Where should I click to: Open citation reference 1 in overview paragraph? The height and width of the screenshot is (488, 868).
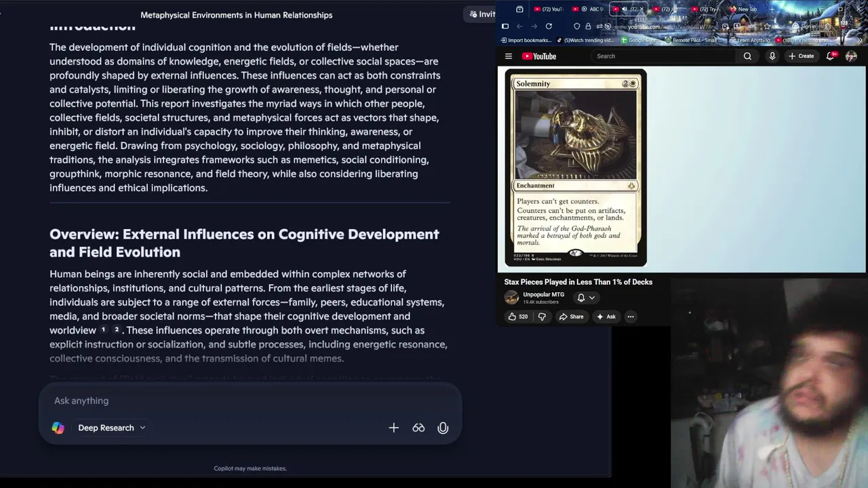[103, 329]
